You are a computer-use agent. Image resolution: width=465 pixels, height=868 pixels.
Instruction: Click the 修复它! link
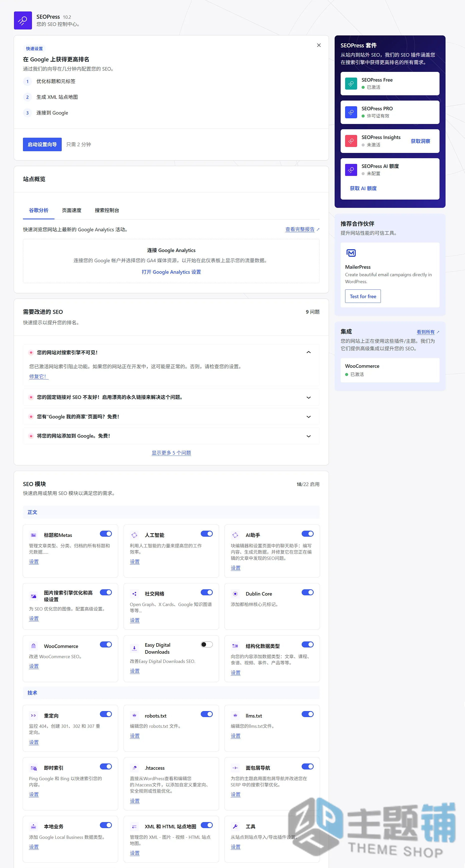coord(39,376)
